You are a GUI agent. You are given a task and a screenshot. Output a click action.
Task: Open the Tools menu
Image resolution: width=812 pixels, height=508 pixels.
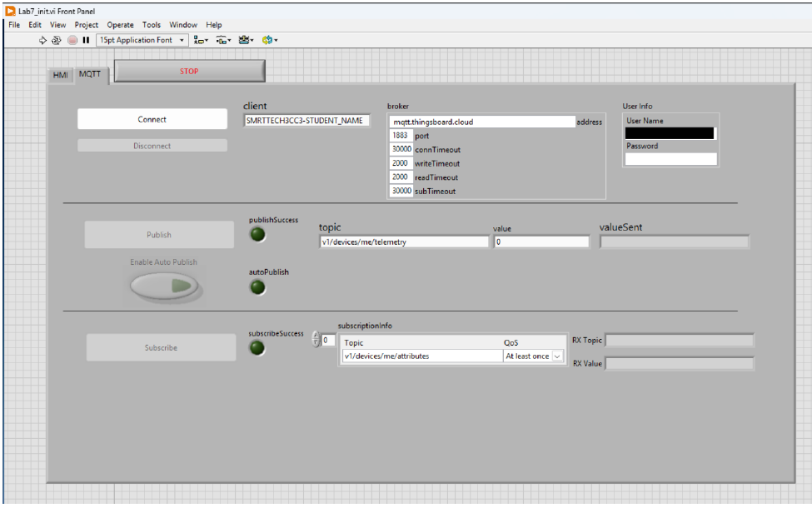click(x=152, y=25)
